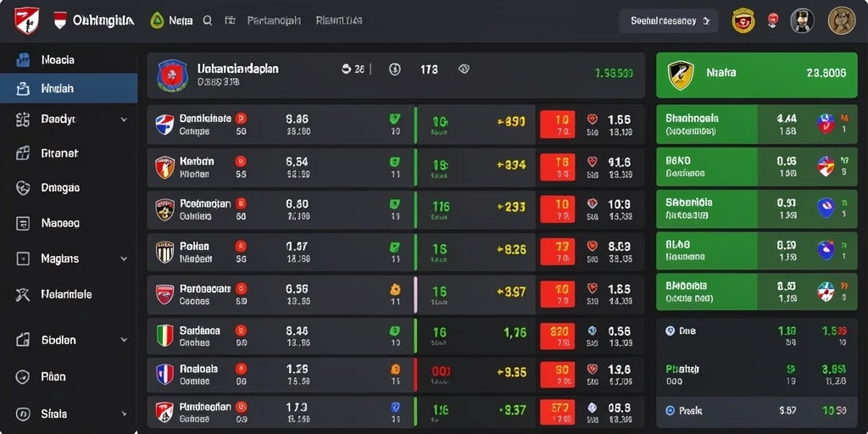Click the red shield logo in top-left corner

point(26,21)
